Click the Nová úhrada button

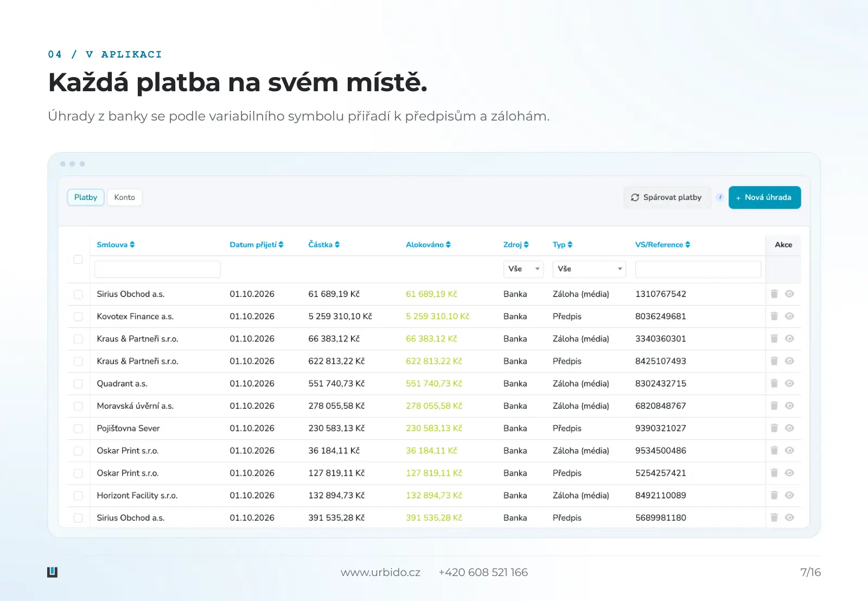(x=764, y=197)
